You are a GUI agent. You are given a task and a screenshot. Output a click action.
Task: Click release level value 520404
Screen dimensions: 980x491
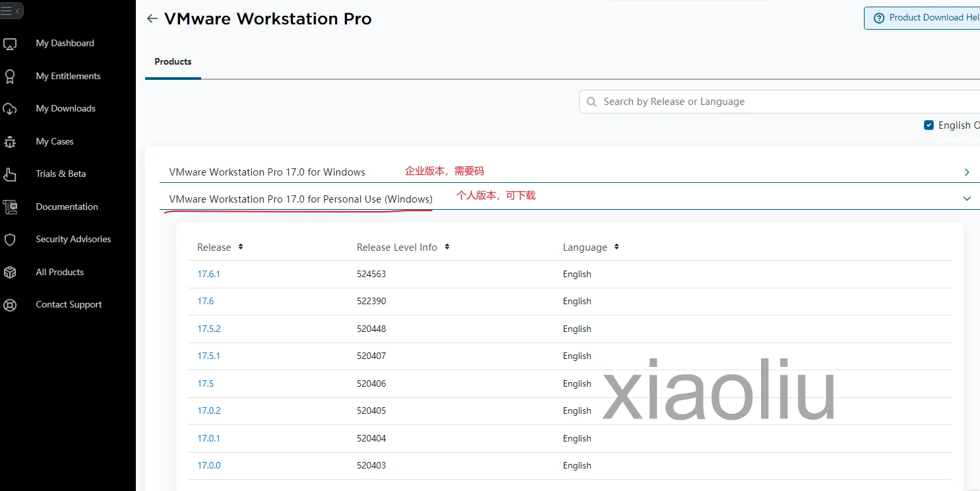point(371,439)
